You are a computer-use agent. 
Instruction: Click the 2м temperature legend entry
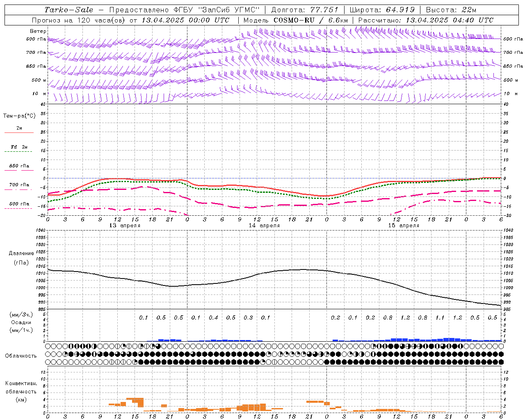click(19, 128)
